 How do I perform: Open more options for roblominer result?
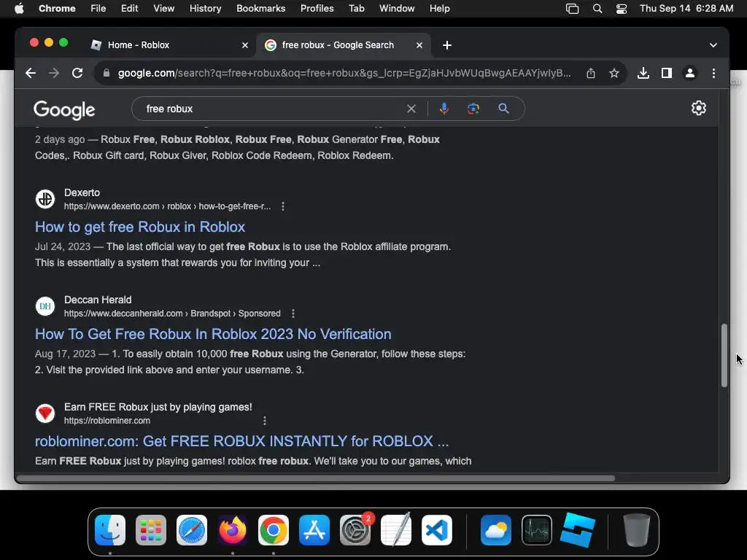pyautogui.click(x=264, y=421)
